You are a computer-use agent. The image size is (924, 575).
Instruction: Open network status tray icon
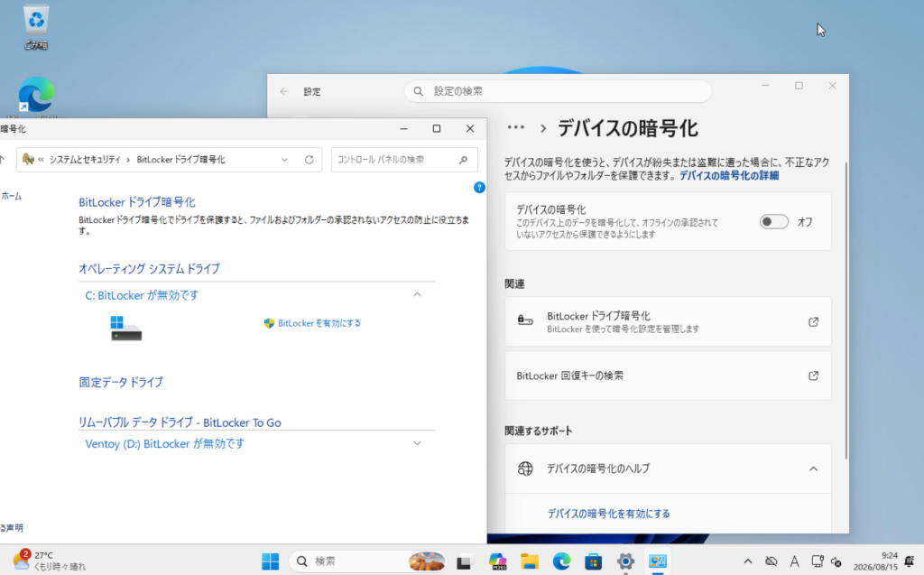pos(818,561)
